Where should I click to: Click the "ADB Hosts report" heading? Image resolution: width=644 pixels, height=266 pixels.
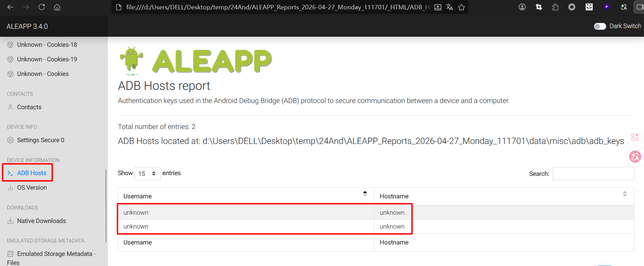point(164,86)
